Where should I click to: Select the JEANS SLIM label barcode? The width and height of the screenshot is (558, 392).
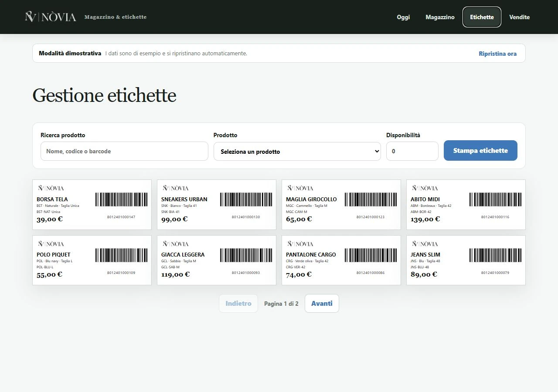495,255
